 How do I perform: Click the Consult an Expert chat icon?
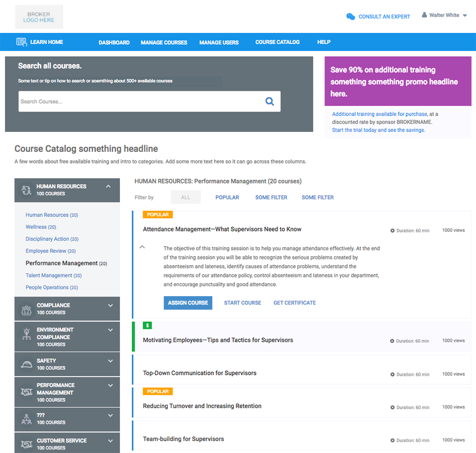[351, 17]
